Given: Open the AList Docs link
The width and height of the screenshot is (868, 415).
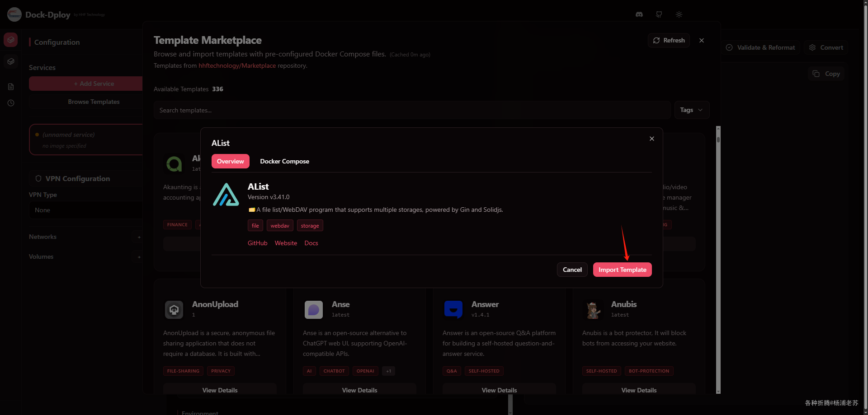Looking at the screenshot, I should click(x=311, y=243).
